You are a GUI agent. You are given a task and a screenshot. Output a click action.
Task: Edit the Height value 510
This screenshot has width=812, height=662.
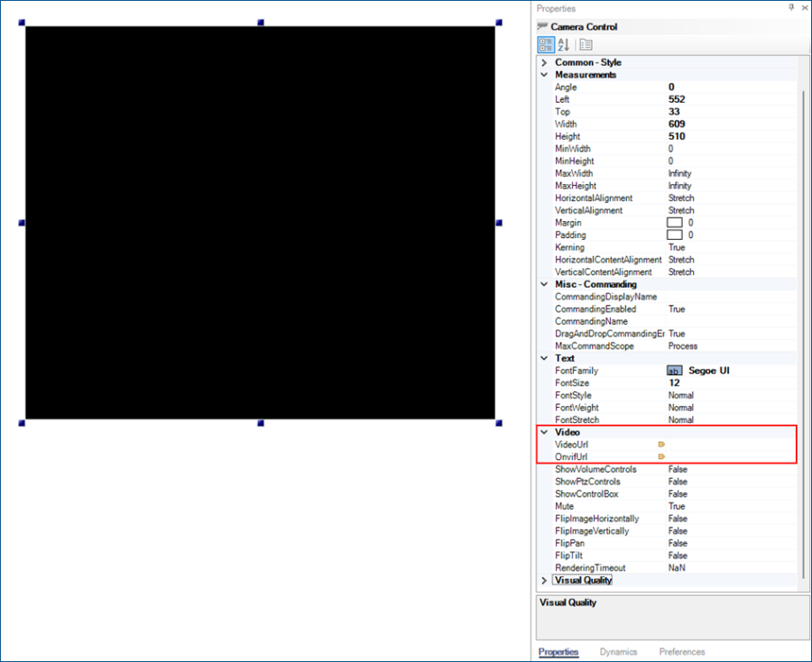click(731, 137)
